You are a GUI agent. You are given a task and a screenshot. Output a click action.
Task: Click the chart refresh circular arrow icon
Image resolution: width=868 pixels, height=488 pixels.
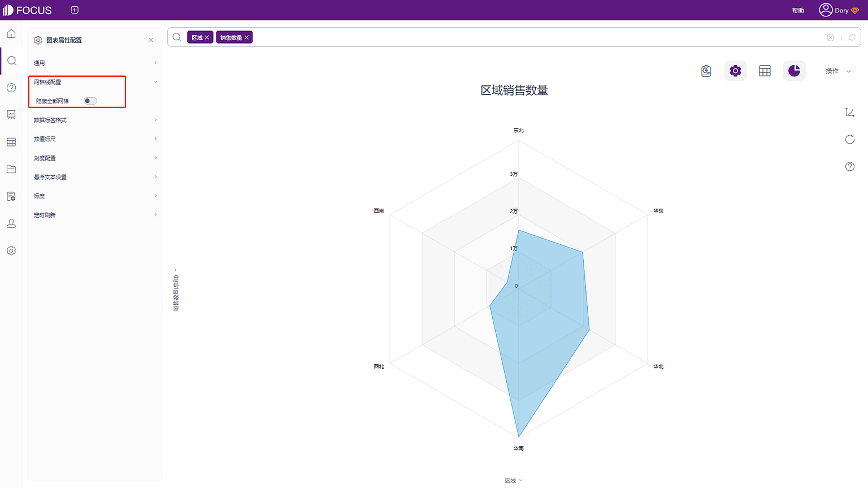pyautogui.click(x=849, y=139)
